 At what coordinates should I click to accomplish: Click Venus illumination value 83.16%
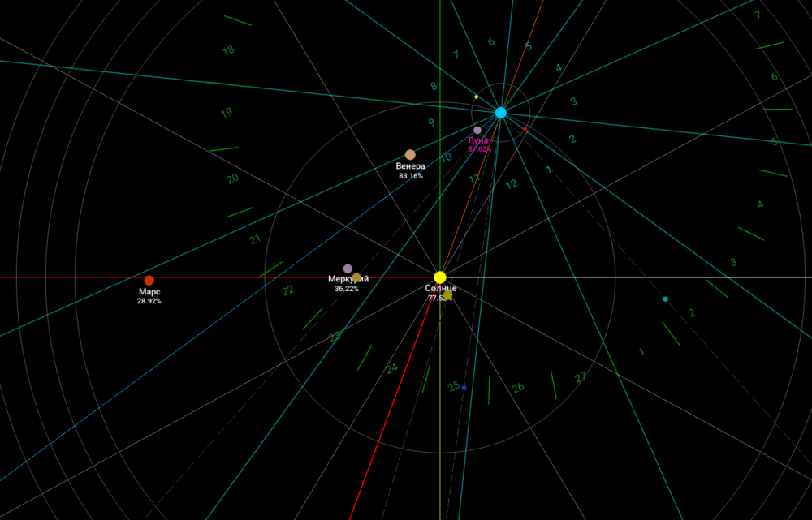tap(410, 176)
